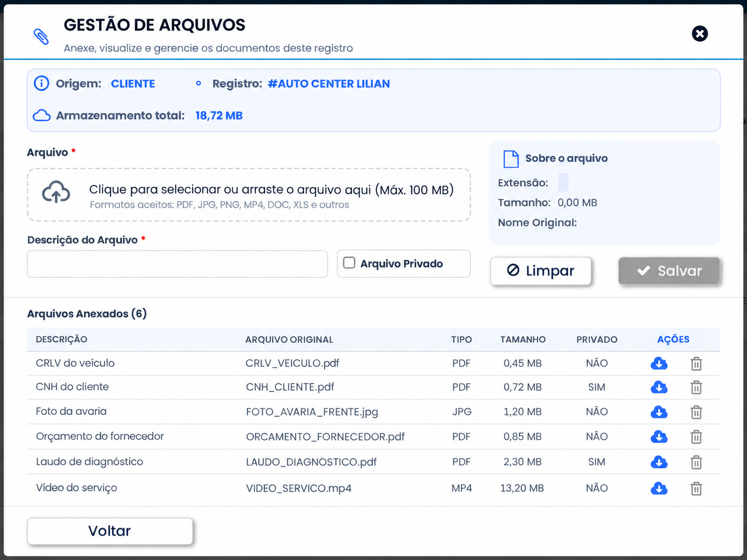Image resolution: width=747 pixels, height=560 pixels.
Task: Click the TIPO column header
Action: click(461, 339)
